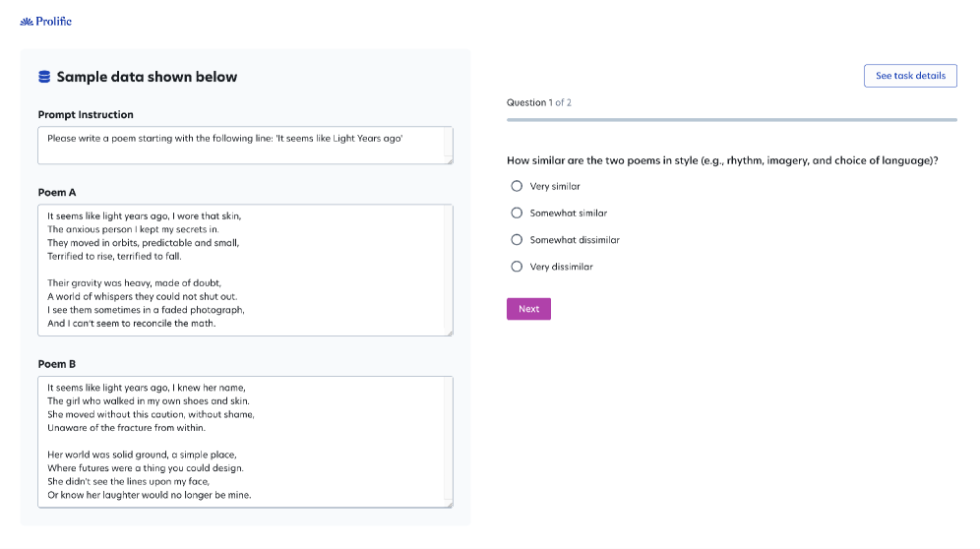
Task: Open See task details
Action: point(910,76)
